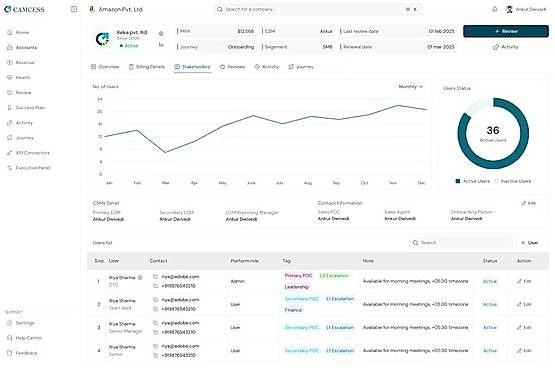
Task: Copy the email in user row 4
Action: [x=155, y=346]
